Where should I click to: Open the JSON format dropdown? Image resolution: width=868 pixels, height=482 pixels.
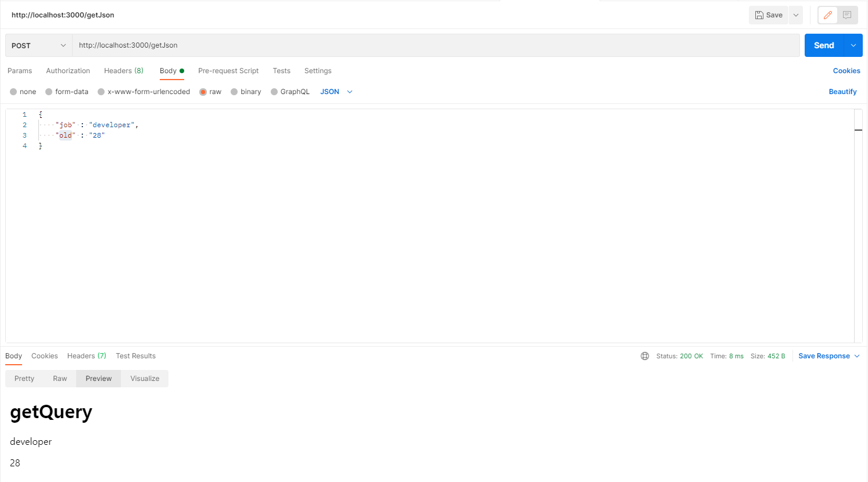coord(336,92)
